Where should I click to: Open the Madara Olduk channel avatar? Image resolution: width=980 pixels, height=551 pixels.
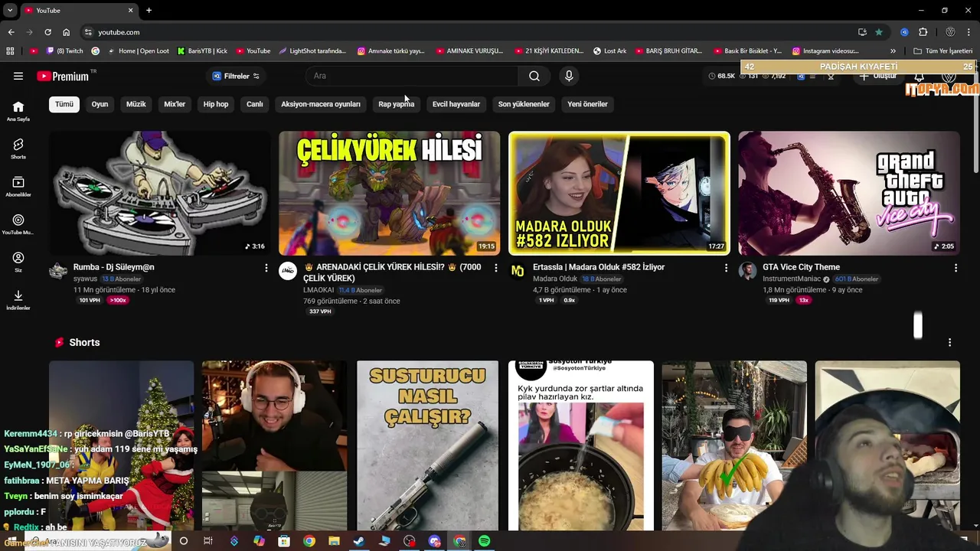pyautogui.click(x=518, y=271)
